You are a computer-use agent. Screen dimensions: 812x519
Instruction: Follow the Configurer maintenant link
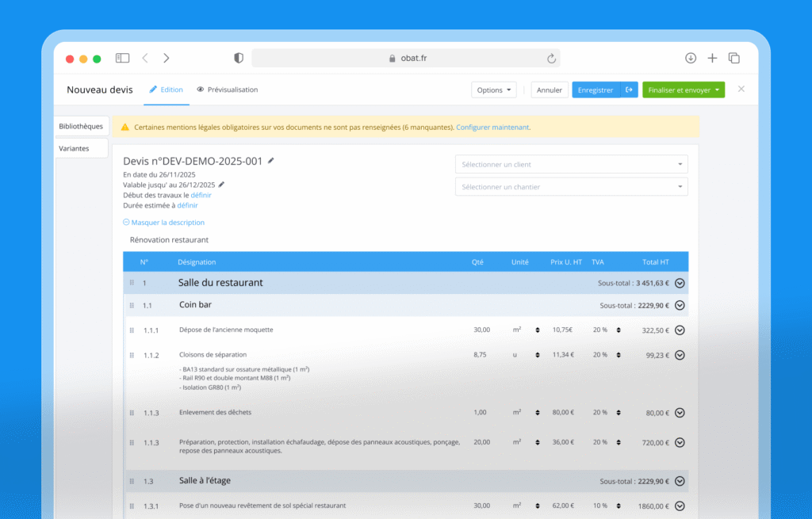492,127
